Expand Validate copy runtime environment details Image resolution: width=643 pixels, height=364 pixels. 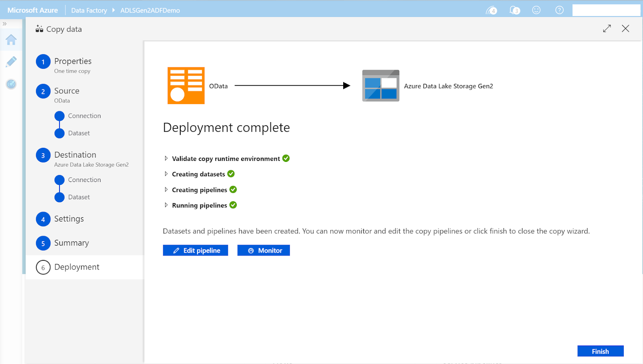coord(167,158)
